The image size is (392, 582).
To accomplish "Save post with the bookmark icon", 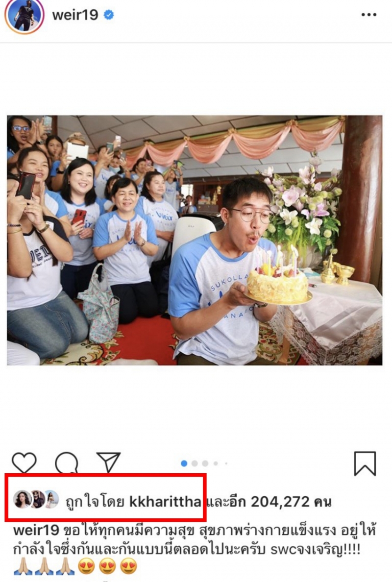I will 365,463.
